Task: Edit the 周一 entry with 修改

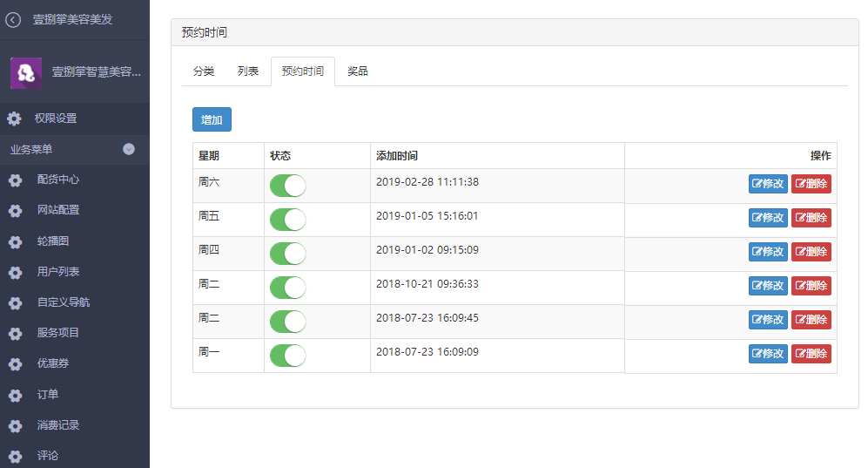Action: point(769,354)
